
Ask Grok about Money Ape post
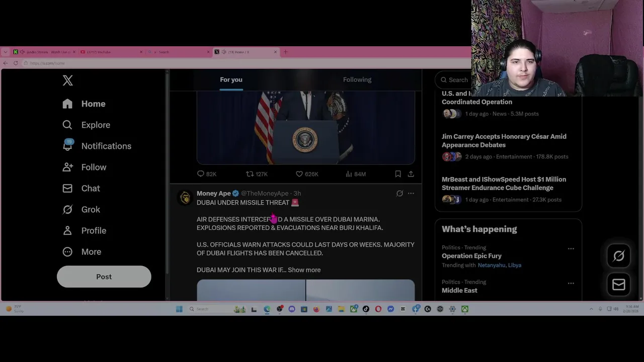[x=399, y=193]
